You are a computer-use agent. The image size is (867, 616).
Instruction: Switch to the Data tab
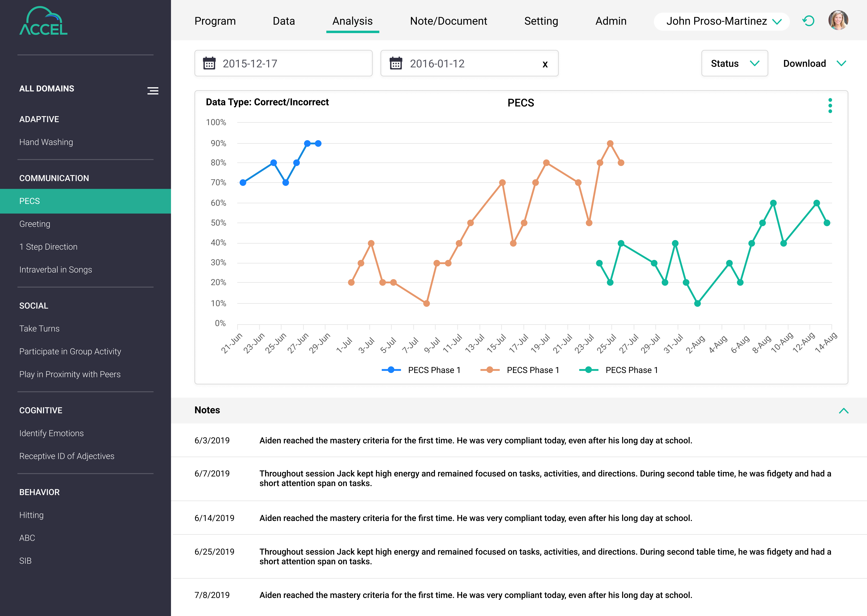click(x=284, y=21)
